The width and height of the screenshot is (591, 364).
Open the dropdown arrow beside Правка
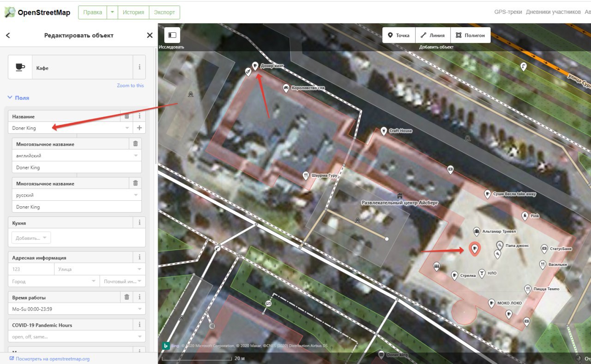[112, 12]
